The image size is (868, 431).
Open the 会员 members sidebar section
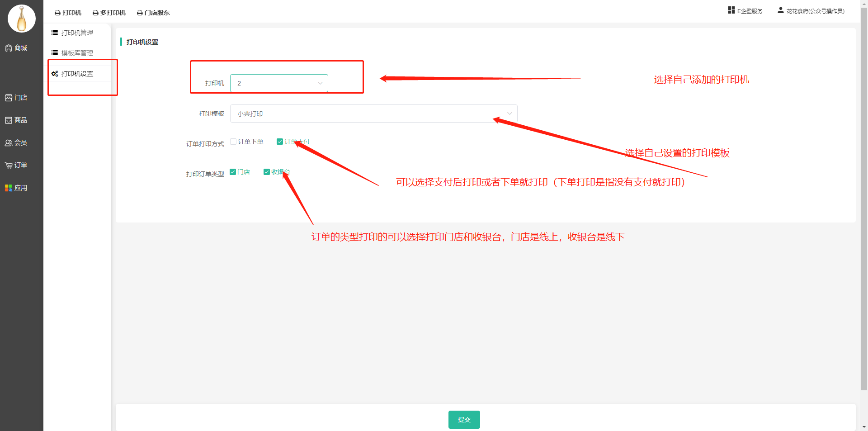pos(16,143)
